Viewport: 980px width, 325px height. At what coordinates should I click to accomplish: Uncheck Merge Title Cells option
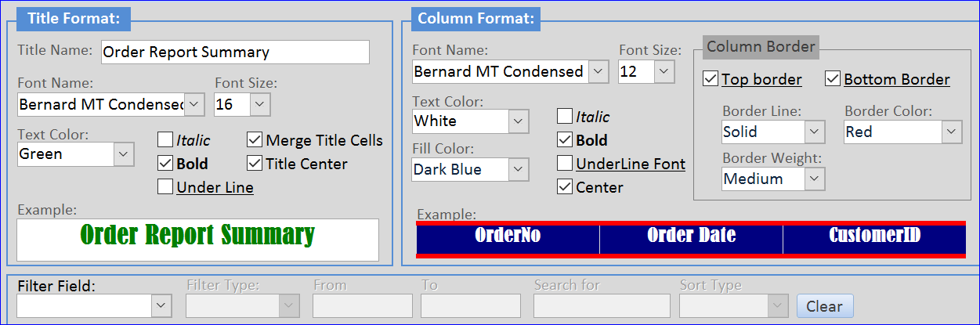click(x=255, y=140)
